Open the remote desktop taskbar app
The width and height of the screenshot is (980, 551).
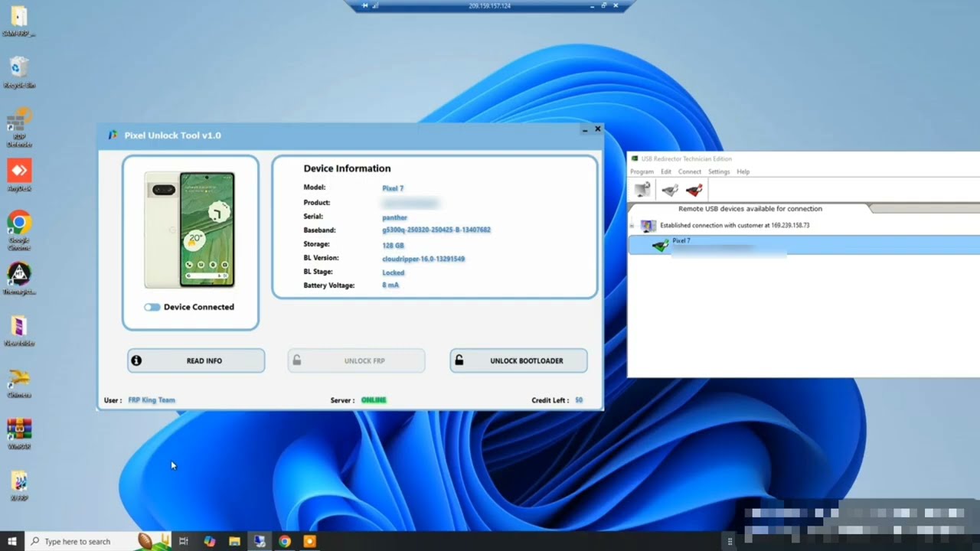pyautogui.click(x=260, y=541)
